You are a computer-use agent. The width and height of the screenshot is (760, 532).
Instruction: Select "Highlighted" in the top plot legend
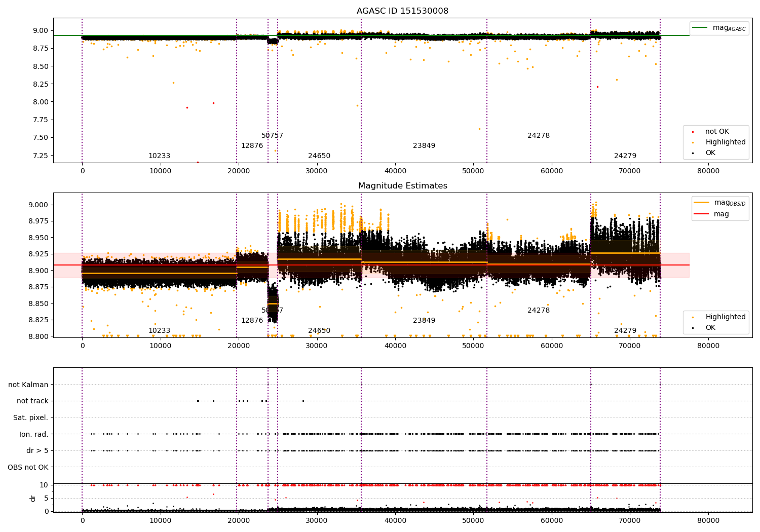click(x=726, y=142)
